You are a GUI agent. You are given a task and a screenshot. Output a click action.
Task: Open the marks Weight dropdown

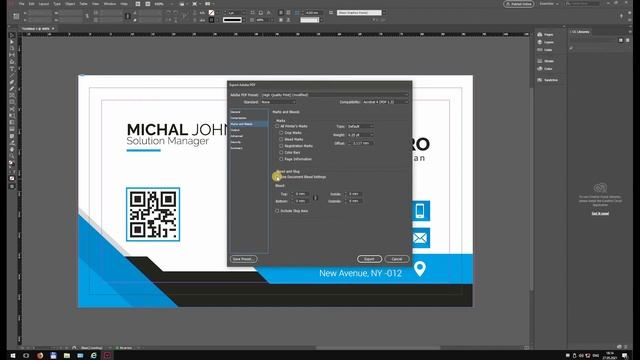click(x=360, y=135)
